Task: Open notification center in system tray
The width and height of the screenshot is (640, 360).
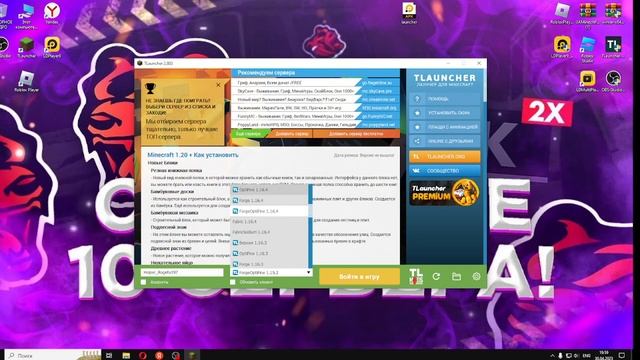Action: (x=622, y=356)
